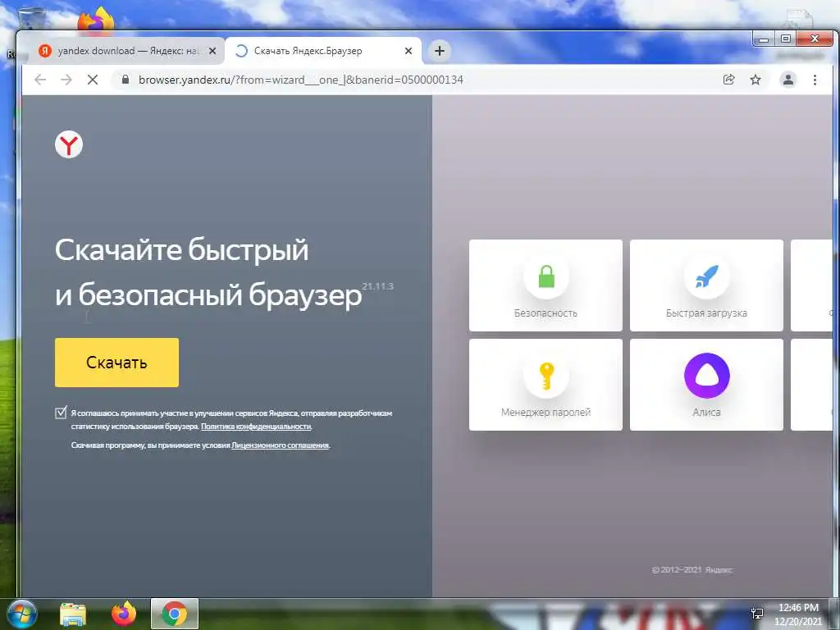840x630 pixels.
Task: Open the Chrome three-dot menu
Action: (x=815, y=80)
